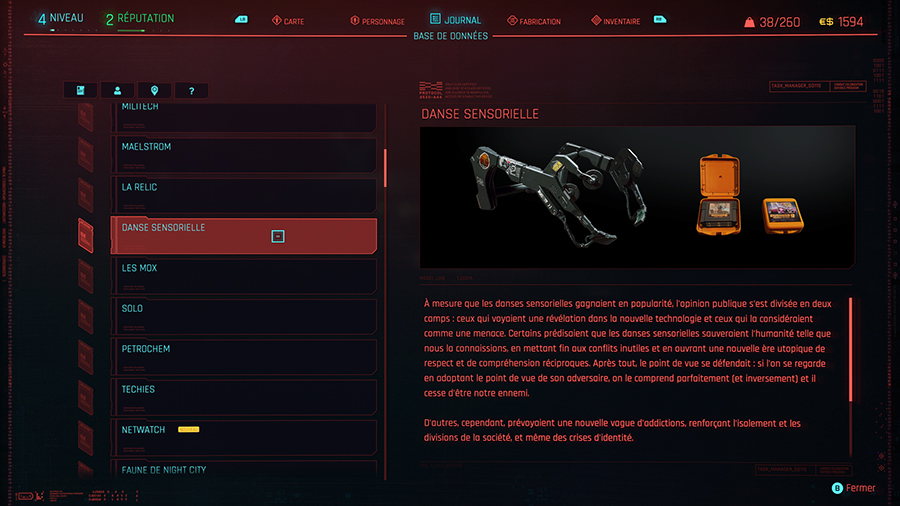Click the RB right bumper navigation icon
The height and width of the screenshot is (506, 900).
(660, 20)
